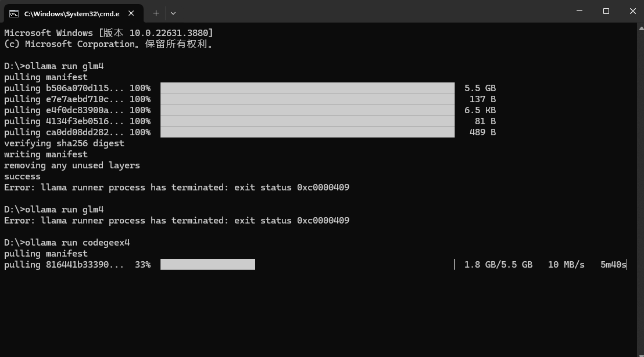Image resolution: width=644 pixels, height=357 pixels.
Task: Click the cmd icon on the tab
Action: (x=13, y=13)
